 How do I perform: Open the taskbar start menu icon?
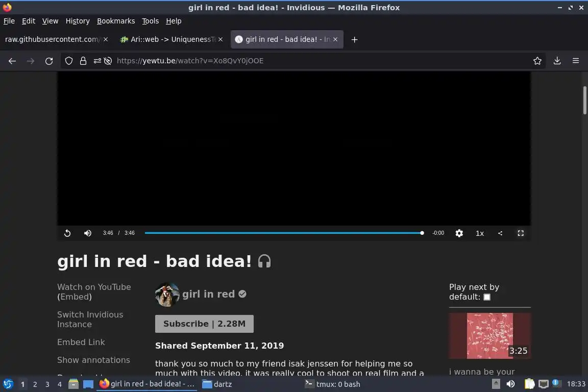8,384
